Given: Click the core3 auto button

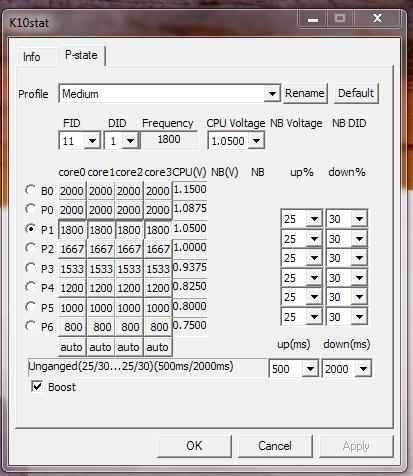Looking at the screenshot, I should click(158, 347).
